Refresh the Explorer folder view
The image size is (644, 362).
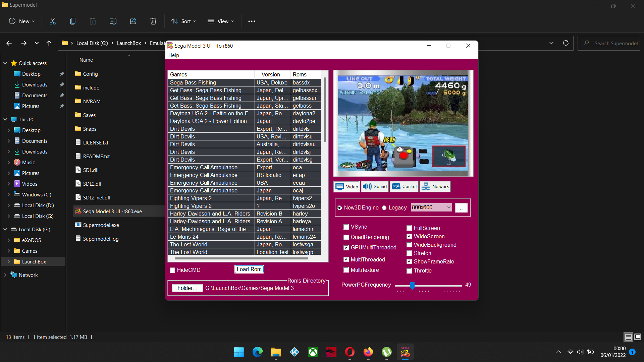click(566, 43)
